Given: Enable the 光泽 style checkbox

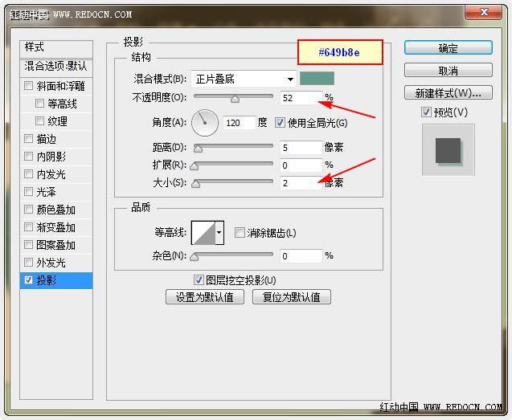Looking at the screenshot, I should coord(29,192).
